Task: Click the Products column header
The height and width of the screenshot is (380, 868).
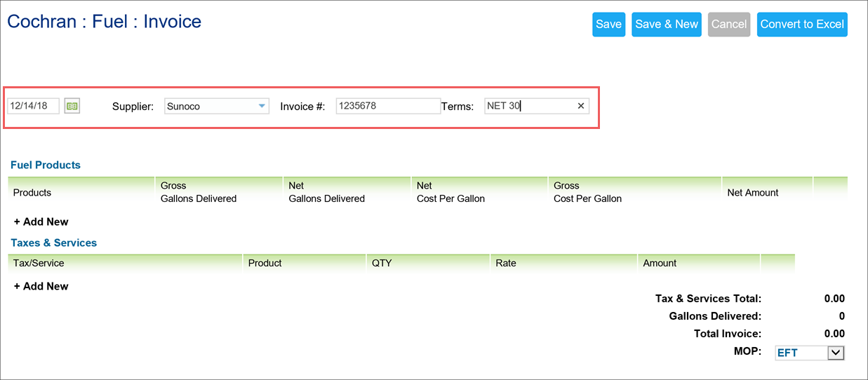Action: pos(32,192)
